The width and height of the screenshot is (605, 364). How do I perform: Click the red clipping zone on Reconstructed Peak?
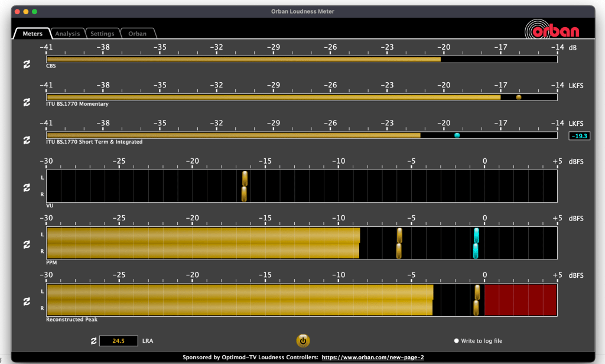point(520,300)
